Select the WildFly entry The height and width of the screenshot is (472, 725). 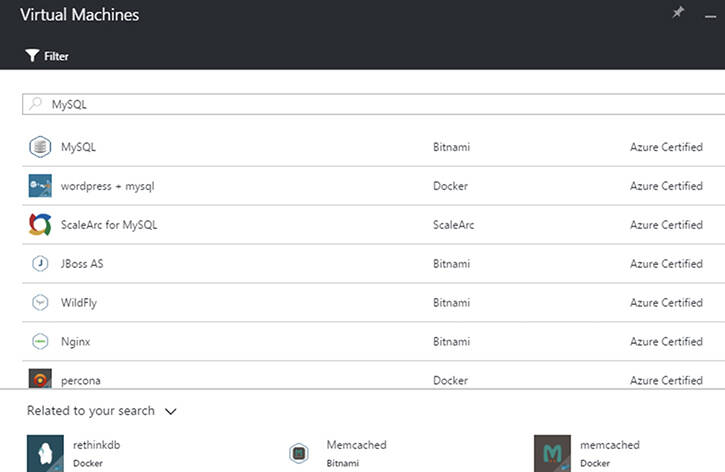tap(79, 303)
